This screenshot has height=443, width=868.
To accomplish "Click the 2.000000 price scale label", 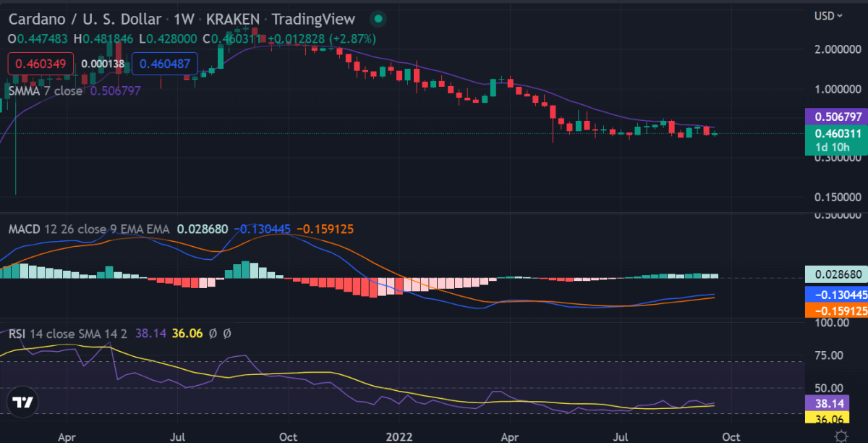I will [x=838, y=49].
